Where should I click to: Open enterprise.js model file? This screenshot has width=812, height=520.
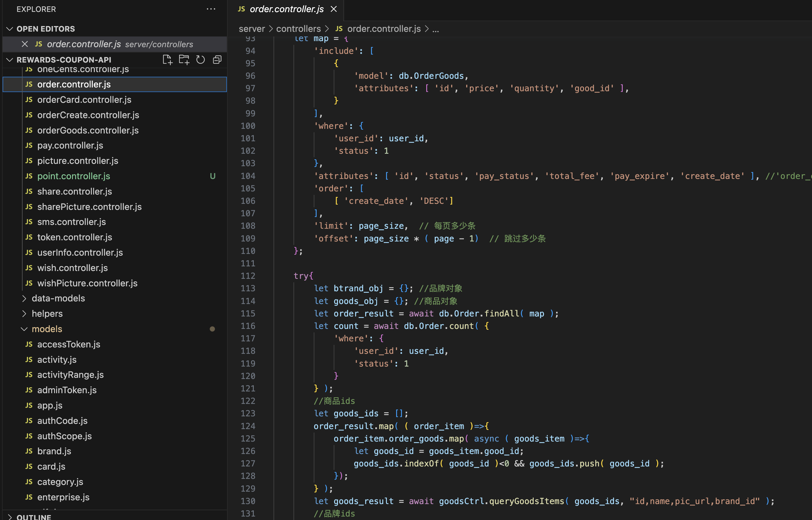point(115,497)
